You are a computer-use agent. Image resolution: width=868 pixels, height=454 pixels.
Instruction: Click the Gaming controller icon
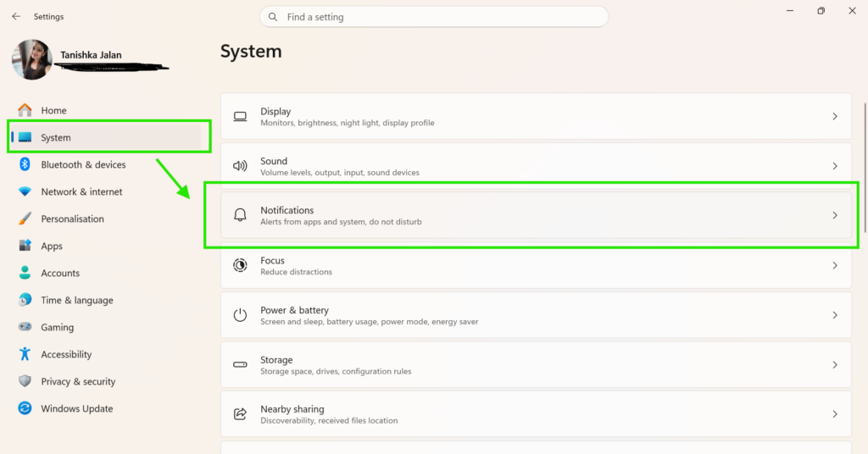coord(25,327)
